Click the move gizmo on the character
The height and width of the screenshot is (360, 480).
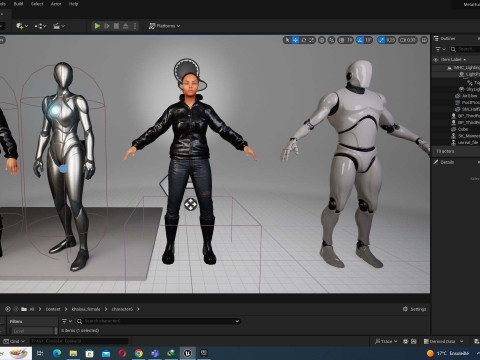(x=190, y=204)
